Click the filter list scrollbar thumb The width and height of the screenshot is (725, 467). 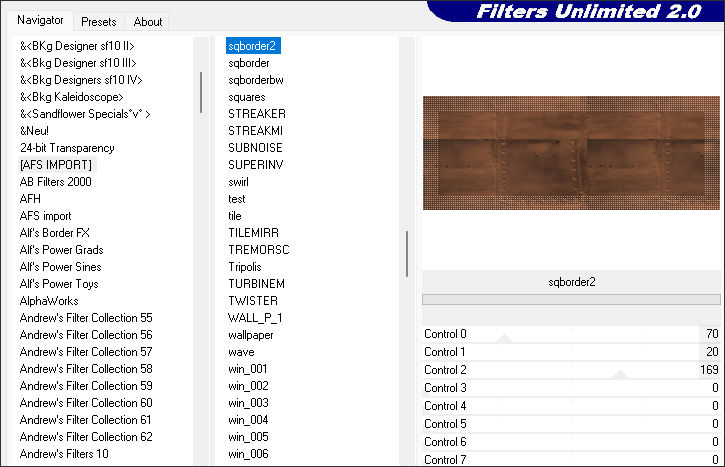406,254
